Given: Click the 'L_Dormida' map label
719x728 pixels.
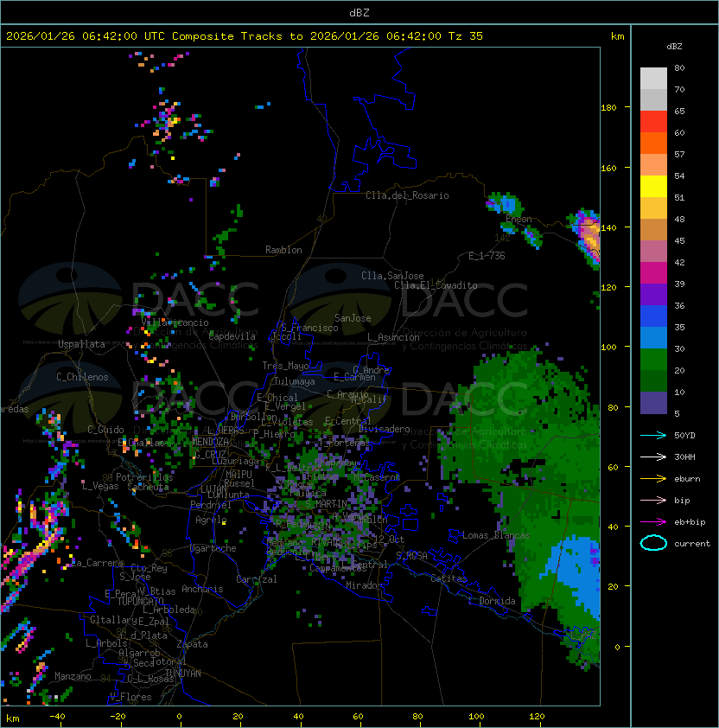Looking at the screenshot, I should pyautogui.click(x=492, y=601).
